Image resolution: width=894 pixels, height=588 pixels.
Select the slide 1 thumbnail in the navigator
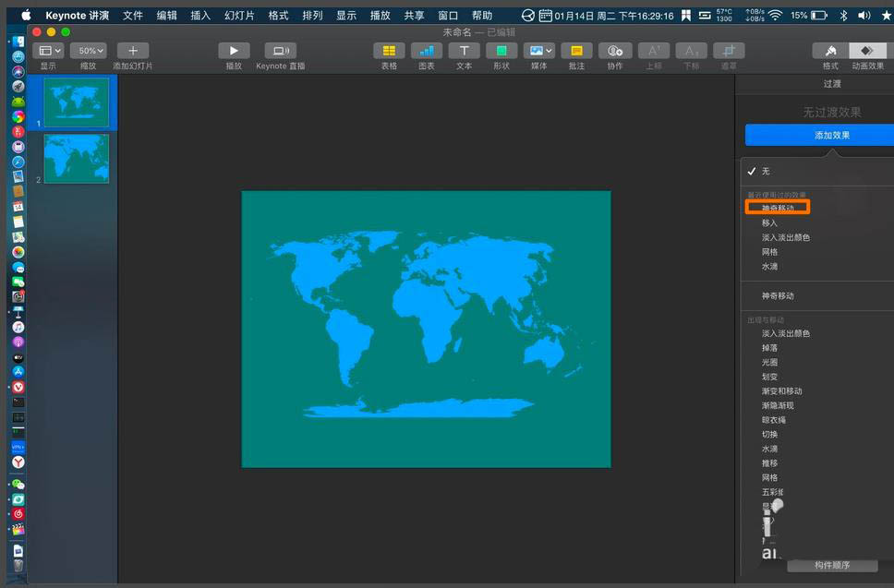point(77,102)
